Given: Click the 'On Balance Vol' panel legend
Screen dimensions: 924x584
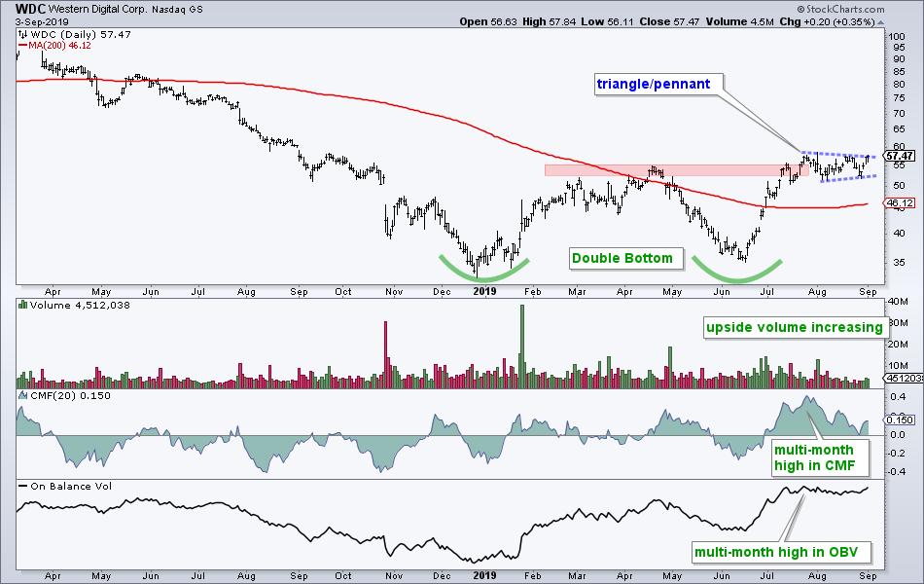Looking at the screenshot, I should [x=65, y=487].
